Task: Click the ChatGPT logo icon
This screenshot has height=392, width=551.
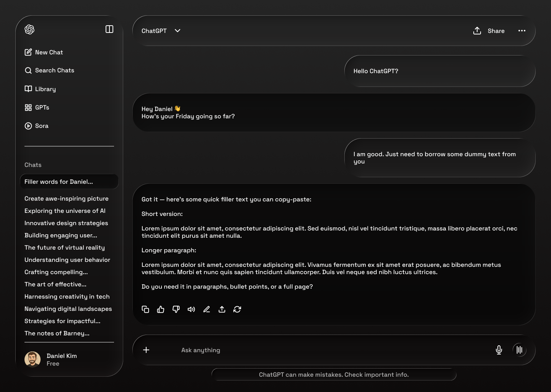Action: click(29, 29)
